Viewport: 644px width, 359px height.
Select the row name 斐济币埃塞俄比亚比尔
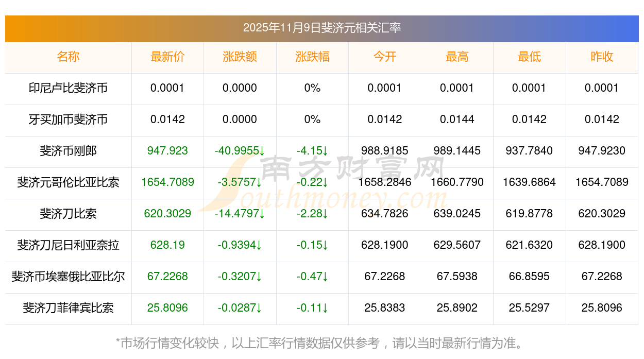[68, 277]
